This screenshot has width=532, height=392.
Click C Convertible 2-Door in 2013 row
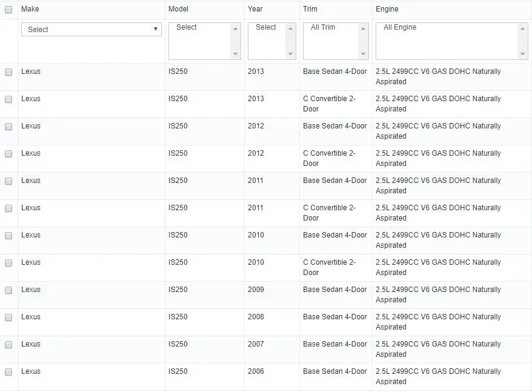tap(329, 104)
